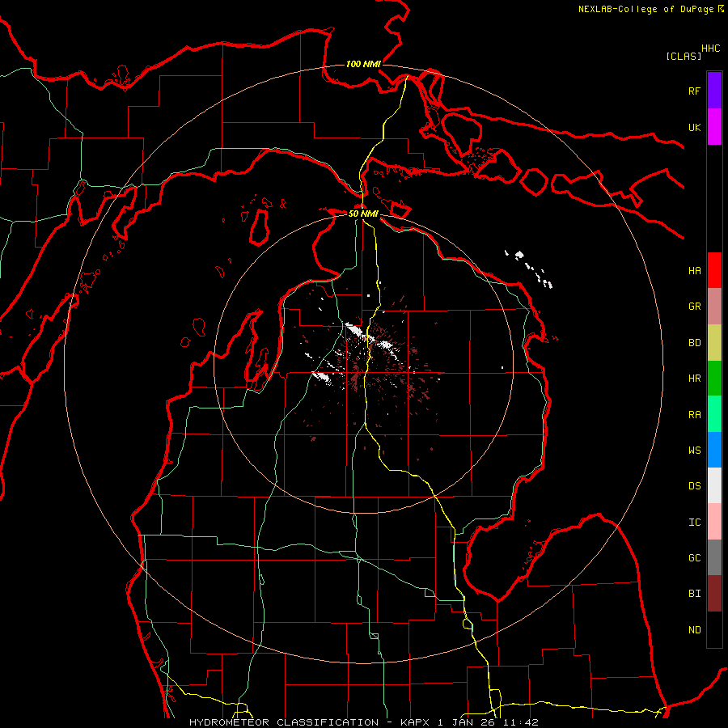Screen dimensions: 728x728
Task: Click the GR legend label
Action: (694, 307)
